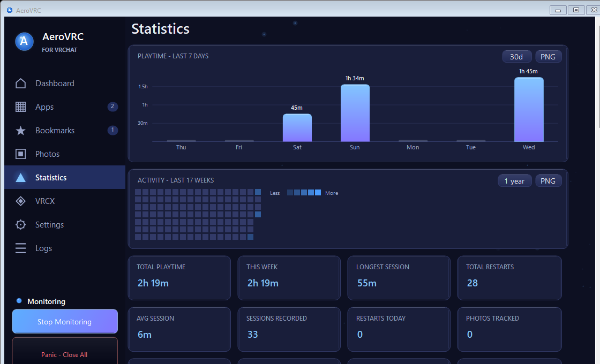Click the Wednesday 1h 45m playtime bar
The image size is (600, 364).
(529, 110)
